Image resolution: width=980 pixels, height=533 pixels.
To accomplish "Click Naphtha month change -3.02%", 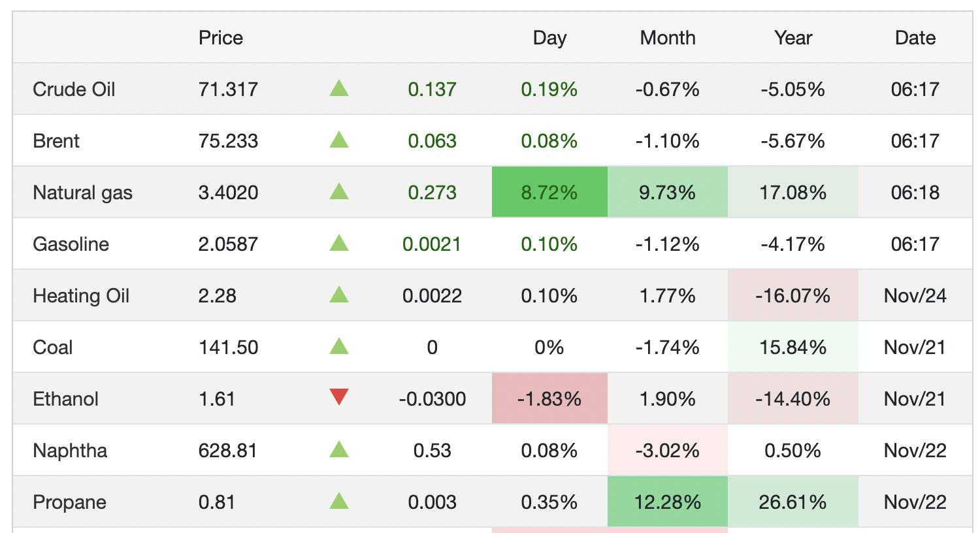I will tap(668, 451).
